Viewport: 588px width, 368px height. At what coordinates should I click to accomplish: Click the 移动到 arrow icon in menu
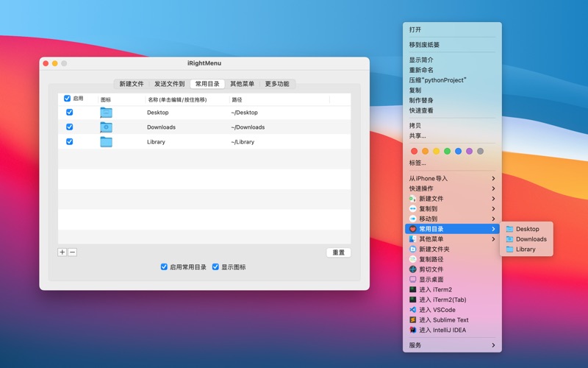[412, 219]
